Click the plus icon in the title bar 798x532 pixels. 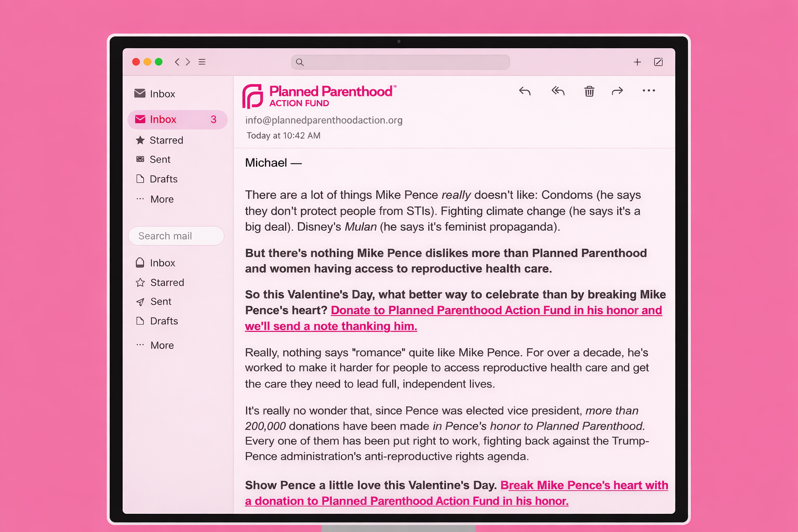coord(637,62)
